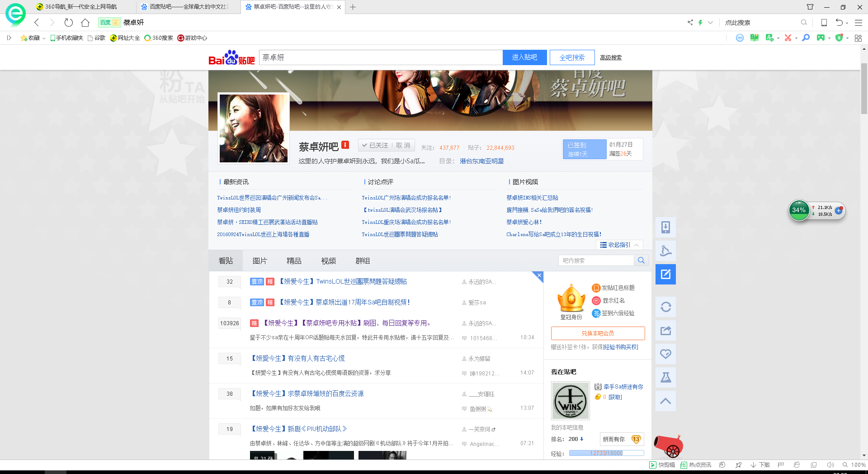Go back with the browser back arrow

pos(37,23)
